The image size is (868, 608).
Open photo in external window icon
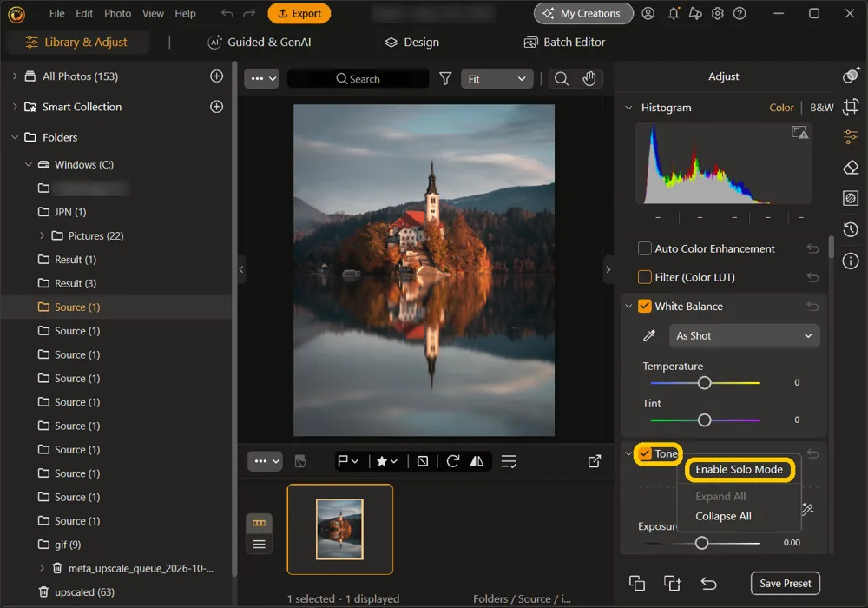[595, 461]
